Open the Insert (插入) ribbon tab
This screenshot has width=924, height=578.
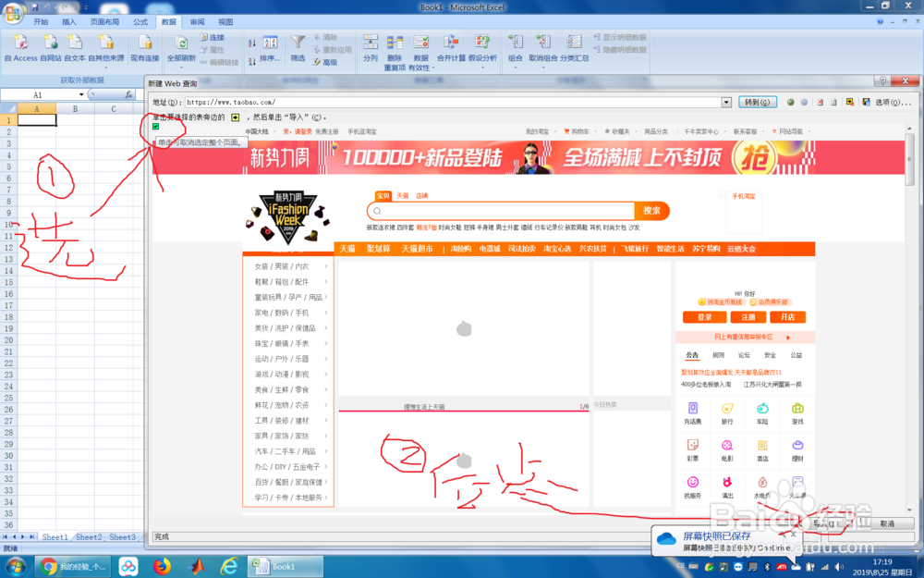[x=69, y=22]
